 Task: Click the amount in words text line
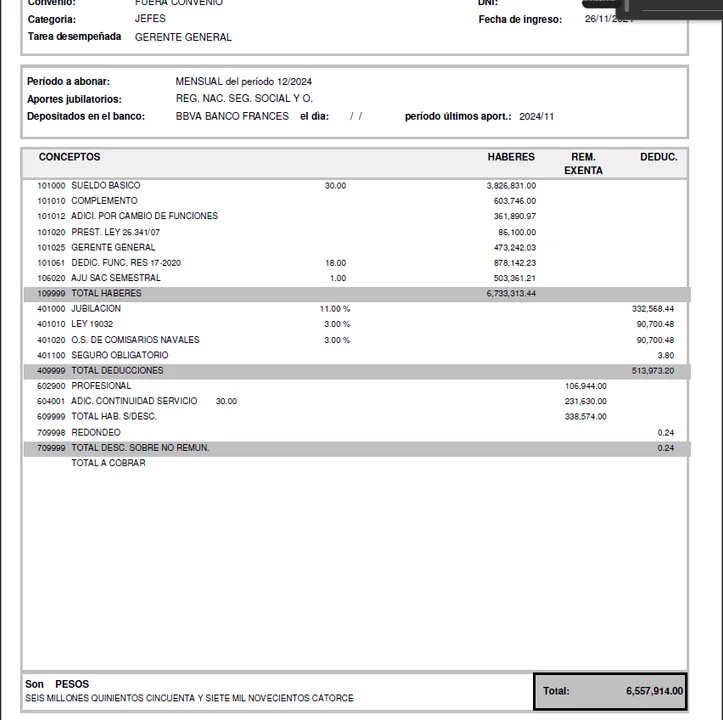(x=189, y=698)
